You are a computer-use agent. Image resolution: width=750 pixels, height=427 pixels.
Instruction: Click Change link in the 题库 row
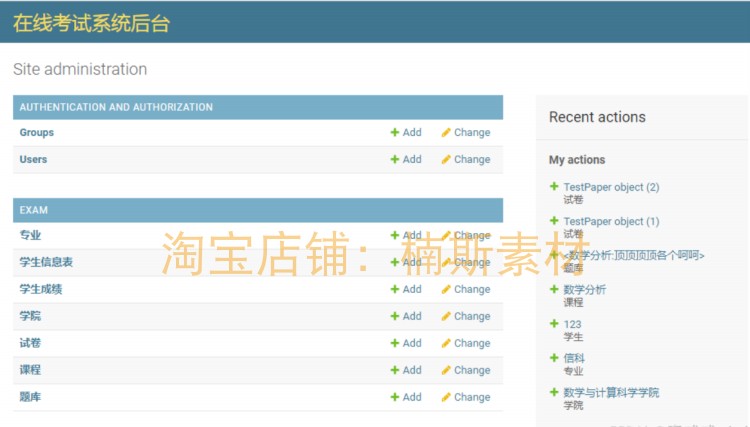(466, 397)
